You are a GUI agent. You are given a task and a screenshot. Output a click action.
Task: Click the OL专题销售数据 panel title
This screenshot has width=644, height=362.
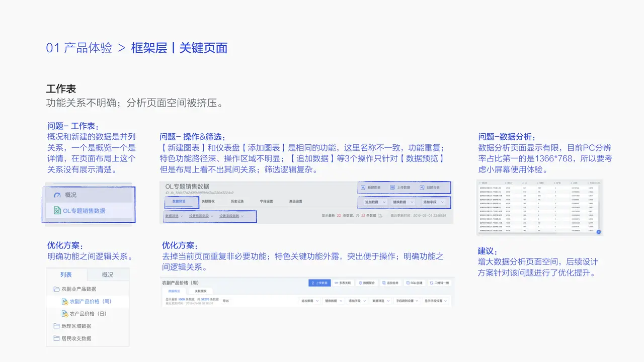point(187,187)
